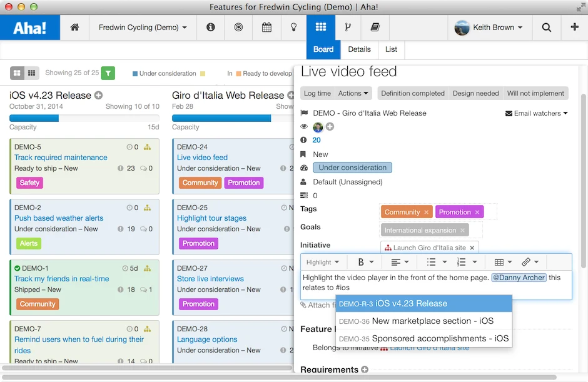Click the hierarchy icon on DEMO-5 card
Screen dimensions: 588x382
pyautogui.click(x=148, y=148)
